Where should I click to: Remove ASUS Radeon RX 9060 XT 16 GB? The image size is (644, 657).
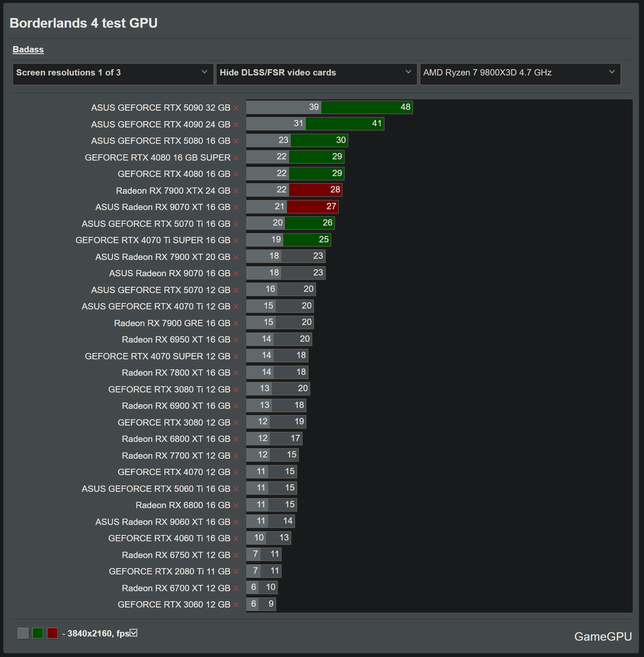click(236, 522)
